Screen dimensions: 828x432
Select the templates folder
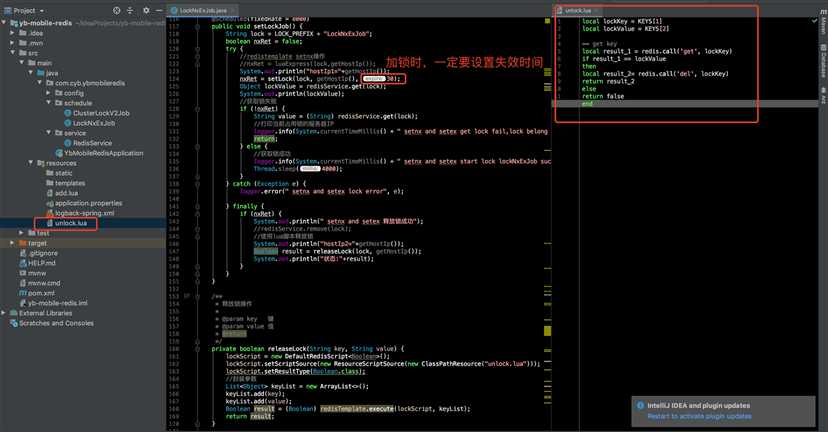70,183
